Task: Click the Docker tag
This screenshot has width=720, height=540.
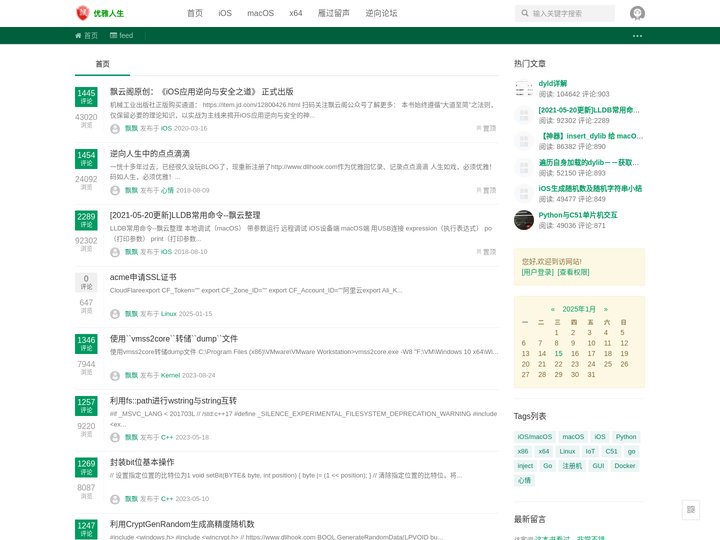Action: click(625, 466)
